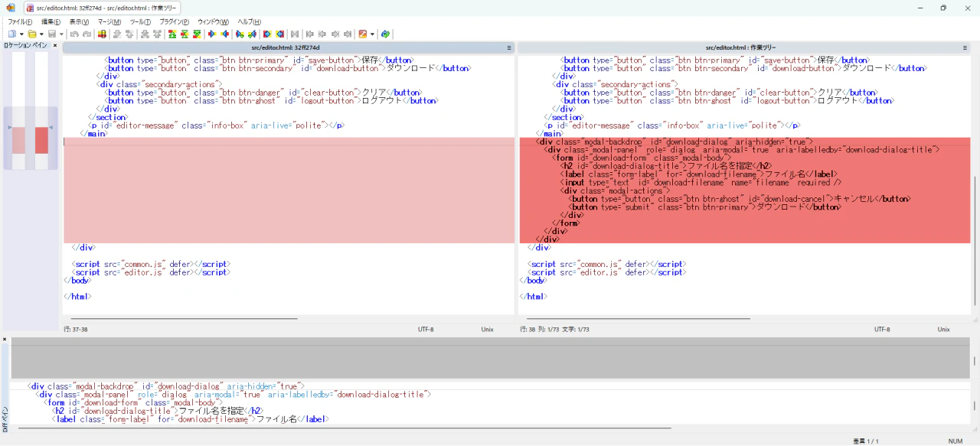Click Copy to left and advance icon
The image size is (980, 446).
click(252, 34)
